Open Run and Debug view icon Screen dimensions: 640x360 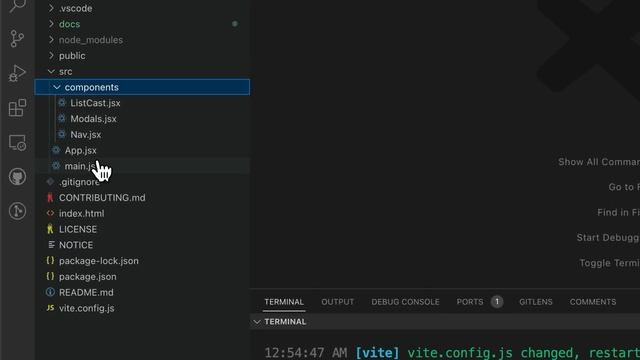[x=17, y=73]
